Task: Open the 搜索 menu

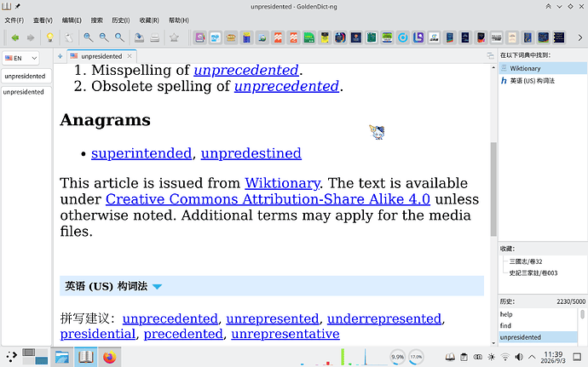Action: (x=97, y=20)
